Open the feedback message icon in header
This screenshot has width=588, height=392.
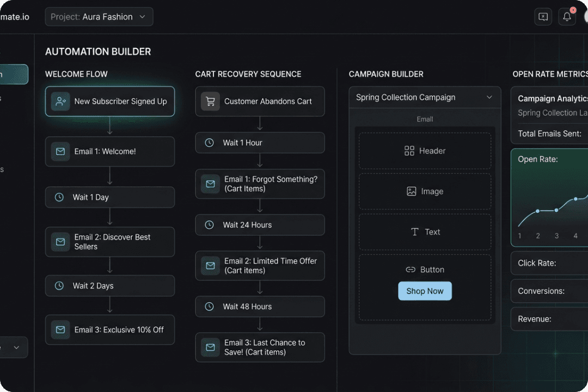point(543,17)
